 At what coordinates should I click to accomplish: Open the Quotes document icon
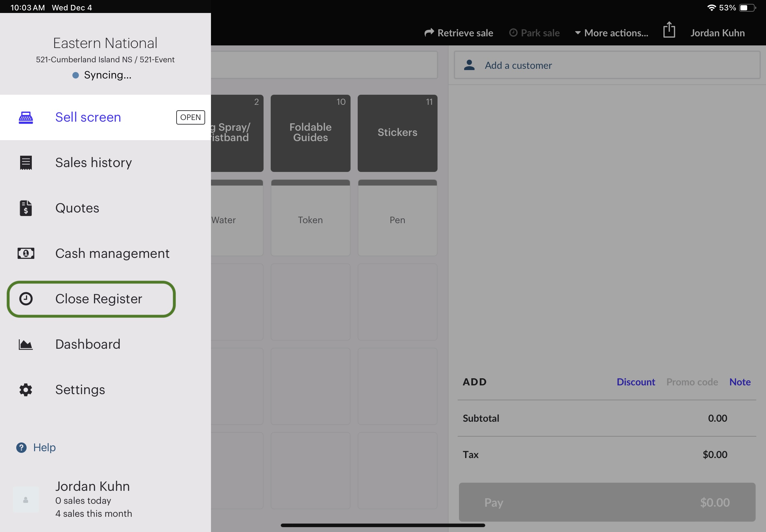coord(26,208)
